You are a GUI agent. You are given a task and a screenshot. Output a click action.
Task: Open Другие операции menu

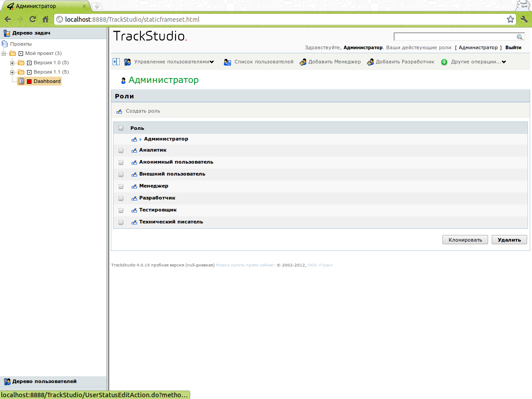(x=476, y=62)
